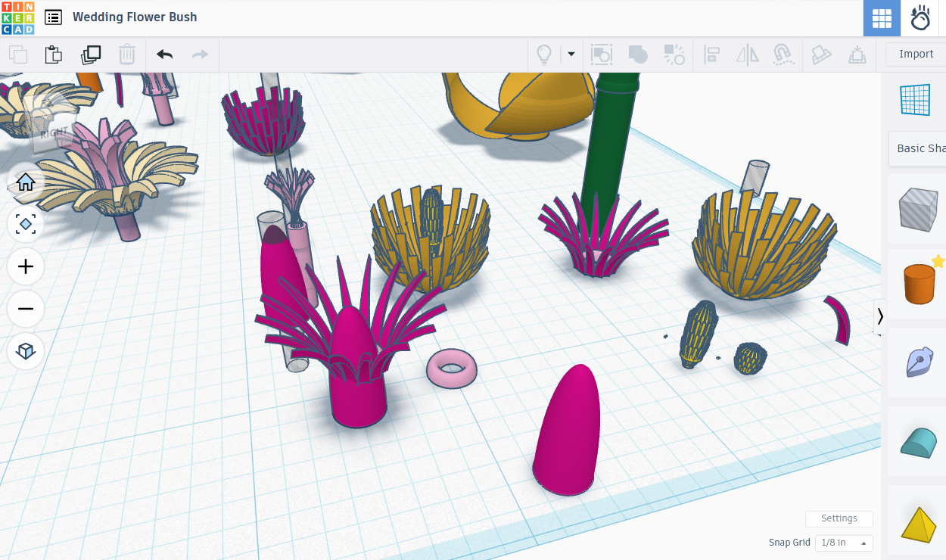The width and height of the screenshot is (946, 560).
Task: Click the Delete trash icon
Action: click(x=127, y=54)
